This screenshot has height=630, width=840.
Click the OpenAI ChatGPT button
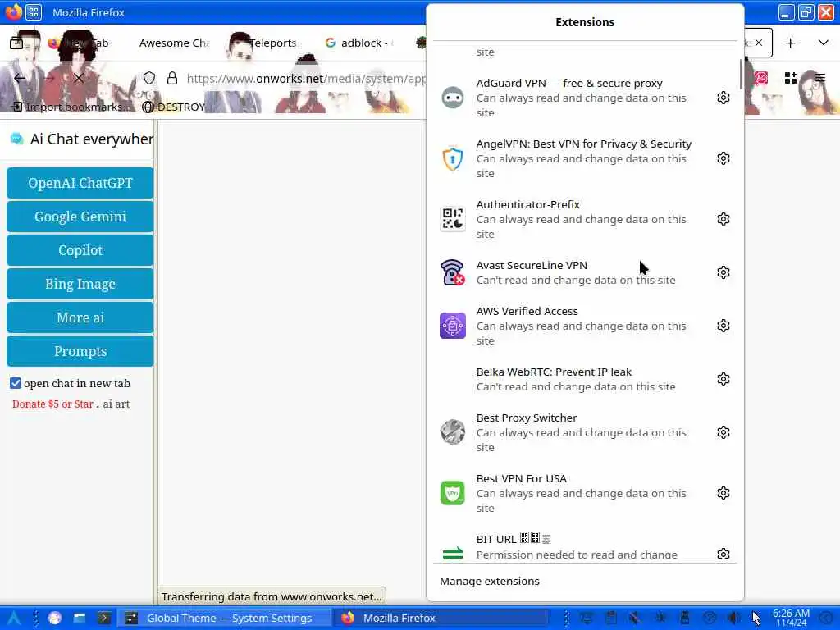(x=80, y=183)
